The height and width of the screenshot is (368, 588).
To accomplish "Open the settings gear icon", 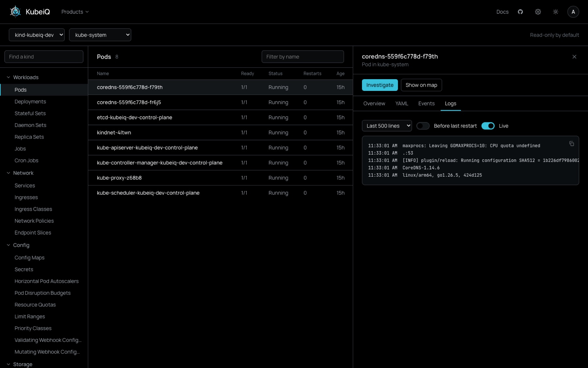I will click(x=538, y=12).
